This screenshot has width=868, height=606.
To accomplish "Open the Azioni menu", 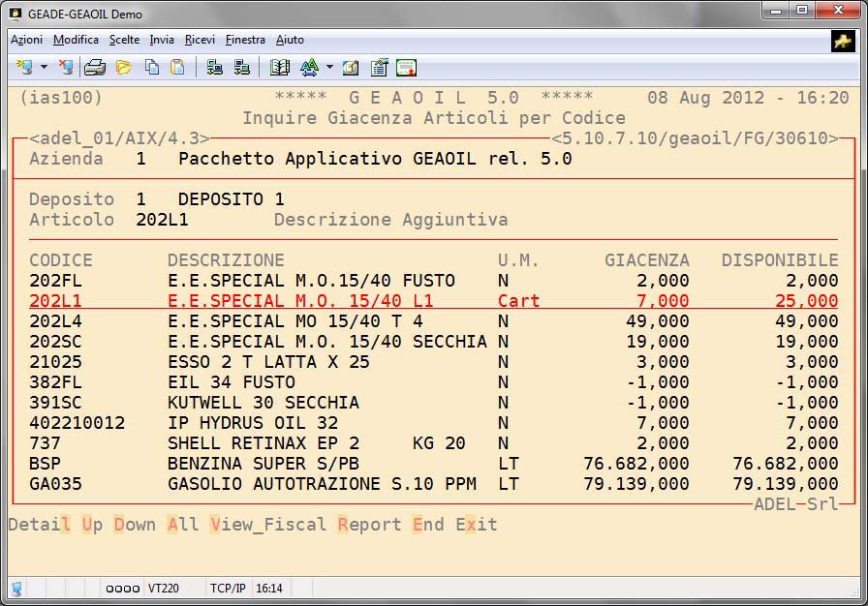I will coord(26,40).
